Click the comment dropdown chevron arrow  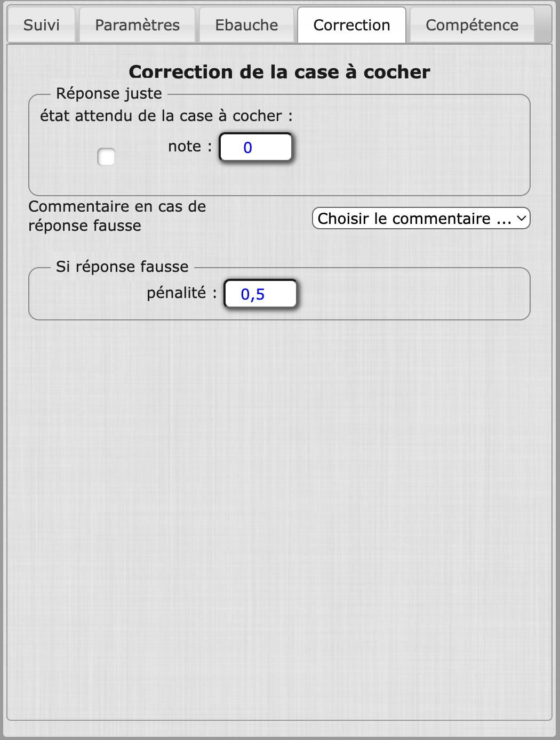tap(522, 218)
